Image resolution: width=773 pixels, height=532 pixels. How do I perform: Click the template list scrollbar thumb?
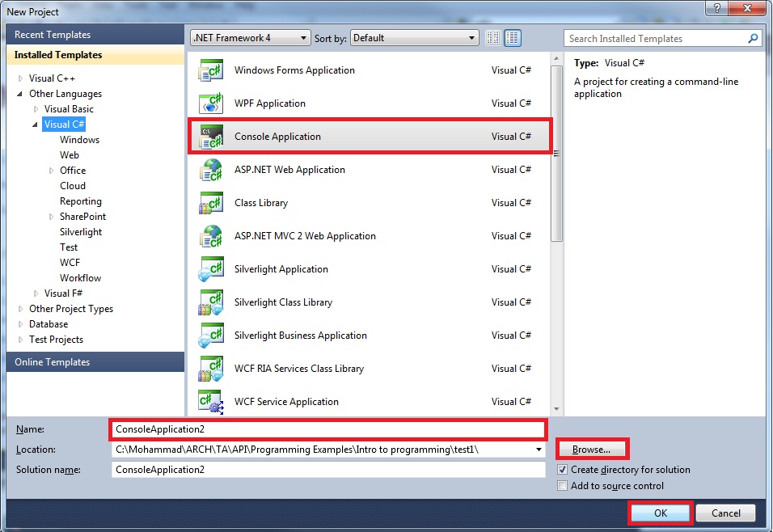click(556, 154)
